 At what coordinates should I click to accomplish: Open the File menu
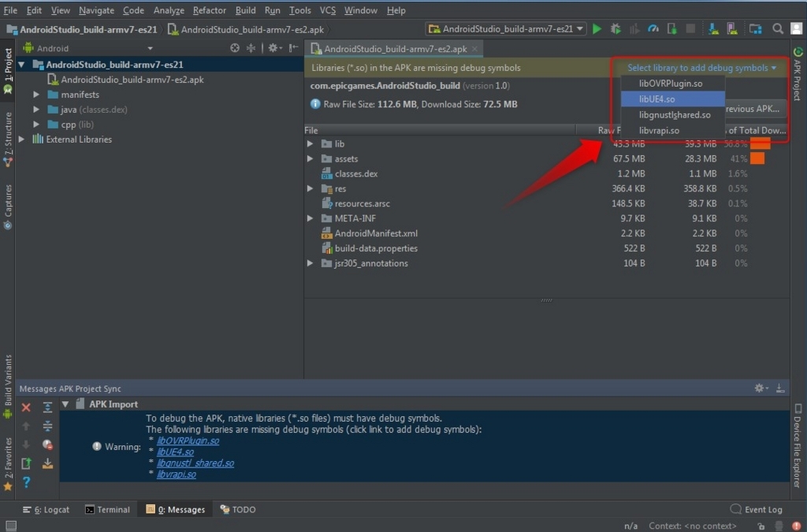[10, 10]
